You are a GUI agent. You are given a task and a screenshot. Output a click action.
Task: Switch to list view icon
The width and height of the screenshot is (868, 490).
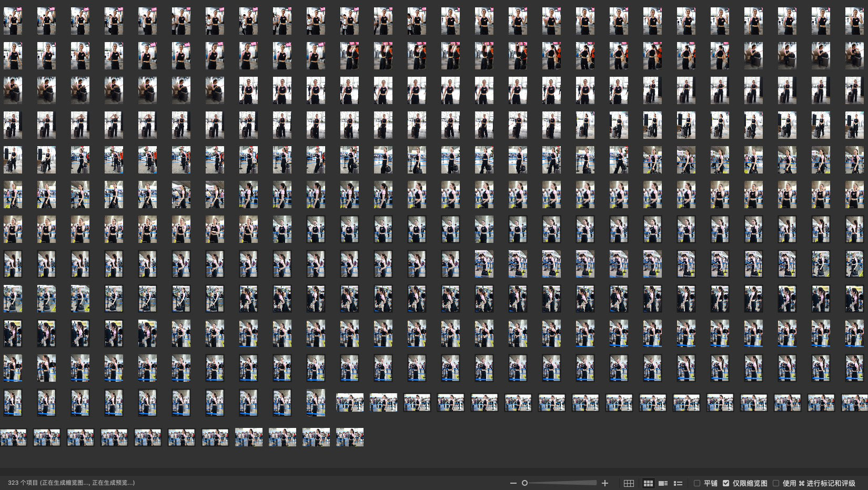(678, 483)
